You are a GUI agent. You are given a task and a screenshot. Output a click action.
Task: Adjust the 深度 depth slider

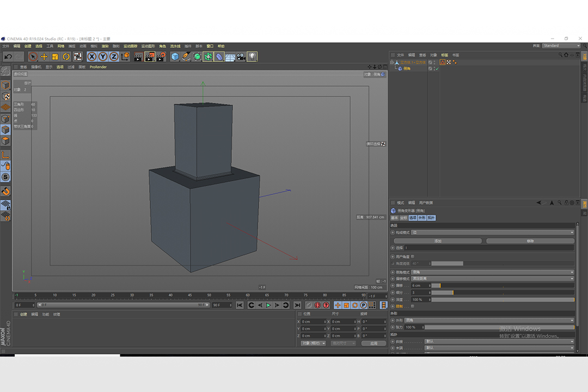pos(503,300)
